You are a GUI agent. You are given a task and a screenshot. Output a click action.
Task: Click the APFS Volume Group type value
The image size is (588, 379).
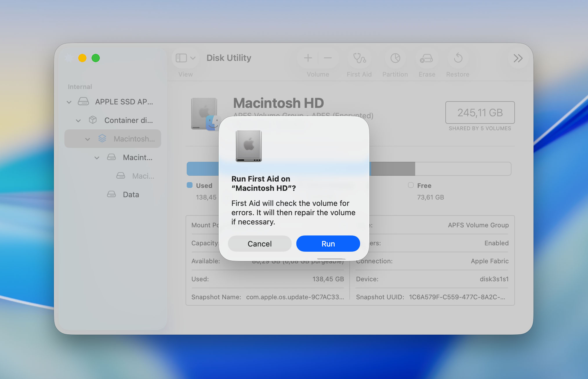[478, 225]
